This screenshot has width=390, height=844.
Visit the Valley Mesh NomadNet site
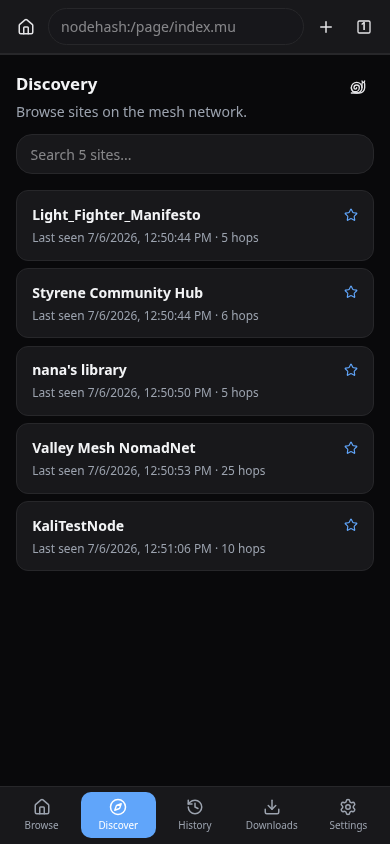(195, 459)
